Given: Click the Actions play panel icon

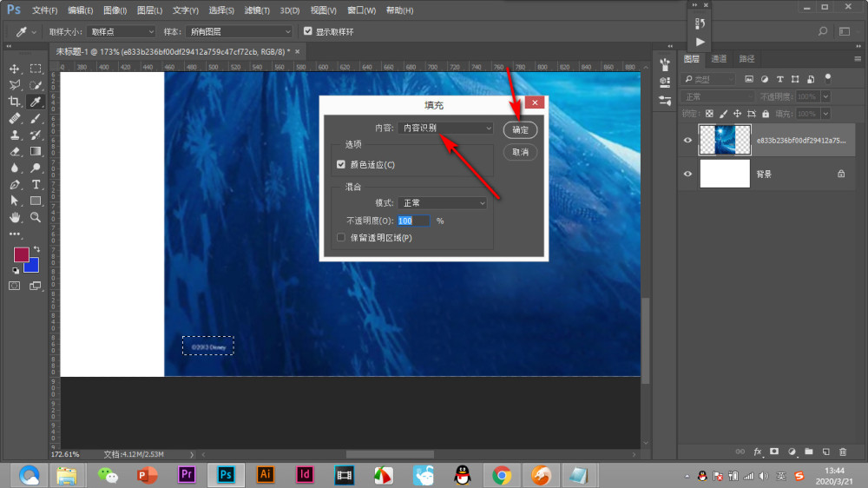Looking at the screenshot, I should [700, 42].
